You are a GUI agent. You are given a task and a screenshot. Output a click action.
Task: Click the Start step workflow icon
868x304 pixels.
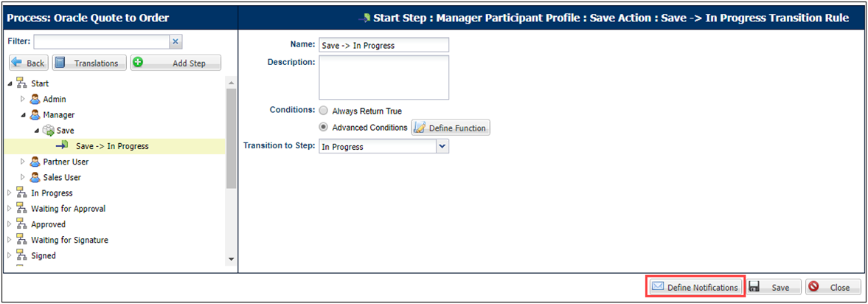pyautogui.click(x=22, y=84)
